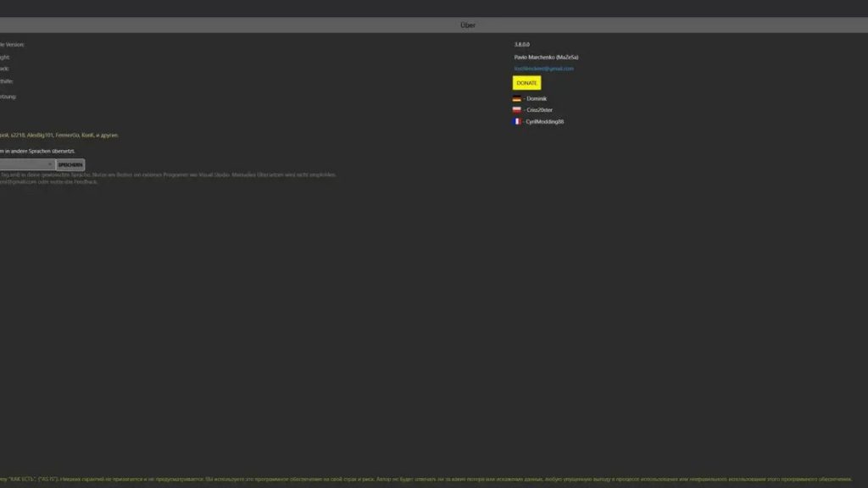
Task: Click the Über dialog title bar
Action: click(469, 25)
